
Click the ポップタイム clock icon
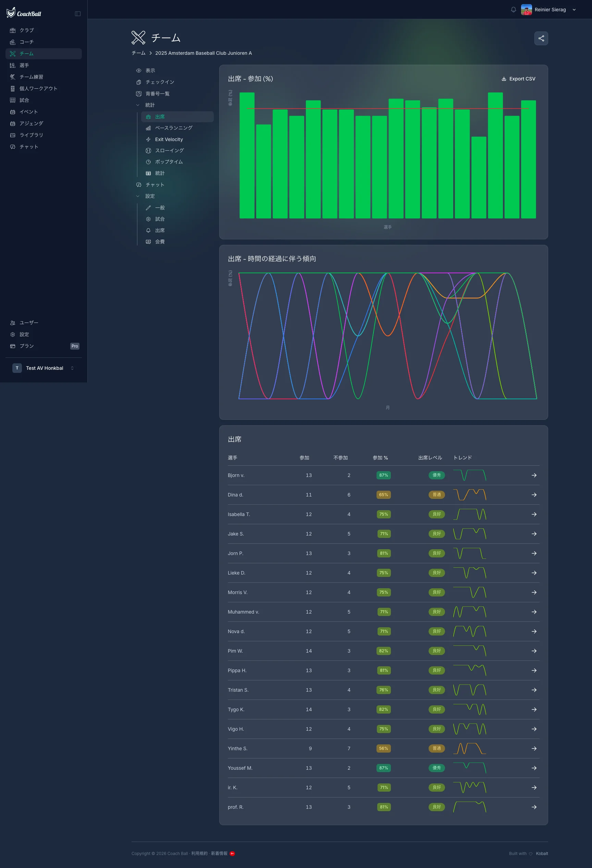[x=148, y=162]
